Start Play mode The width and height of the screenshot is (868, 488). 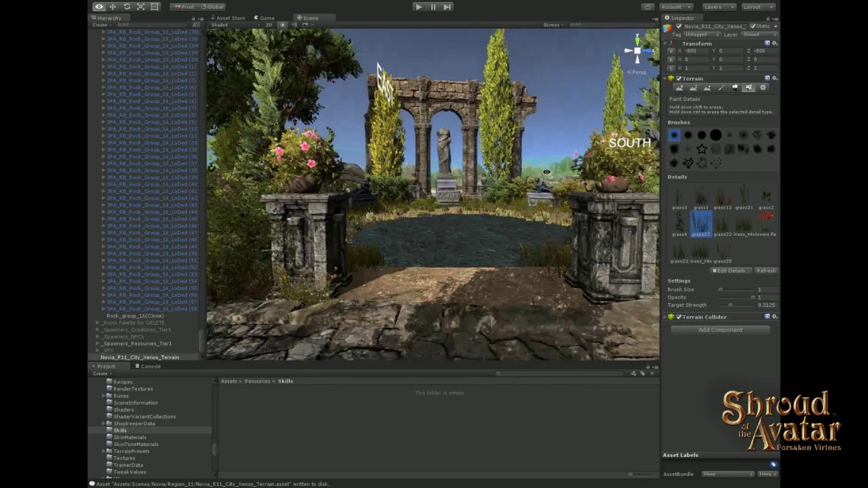(418, 7)
